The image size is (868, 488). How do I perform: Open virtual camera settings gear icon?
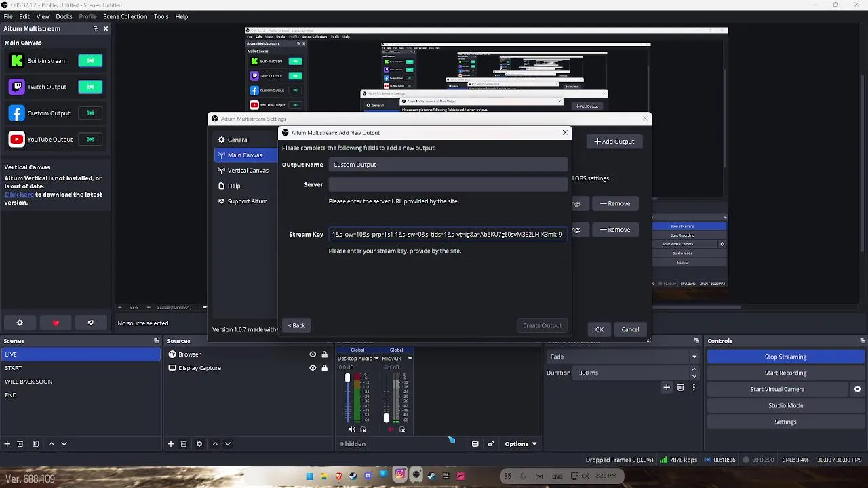(857, 390)
